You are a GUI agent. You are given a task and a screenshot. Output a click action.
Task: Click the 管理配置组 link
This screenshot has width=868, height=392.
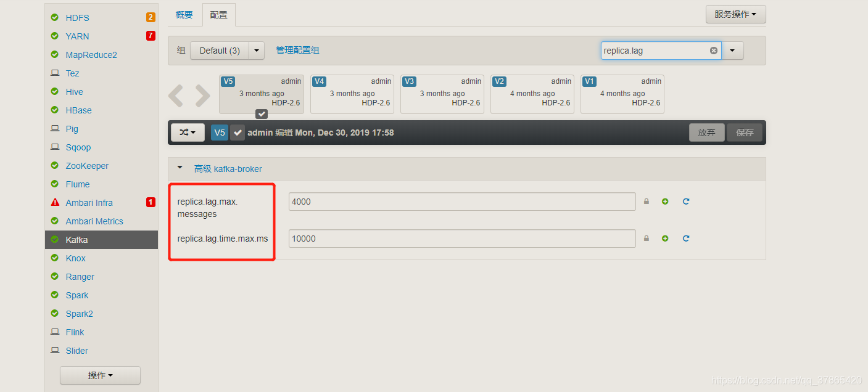(297, 51)
